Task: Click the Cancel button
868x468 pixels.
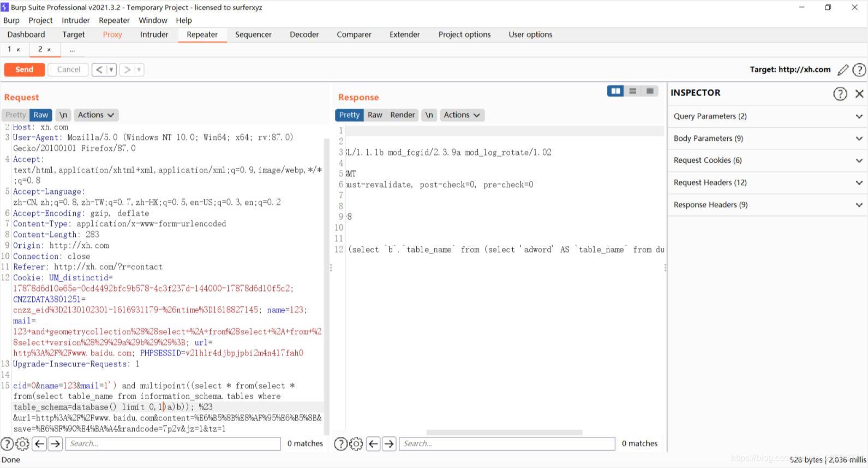Action: tap(68, 69)
